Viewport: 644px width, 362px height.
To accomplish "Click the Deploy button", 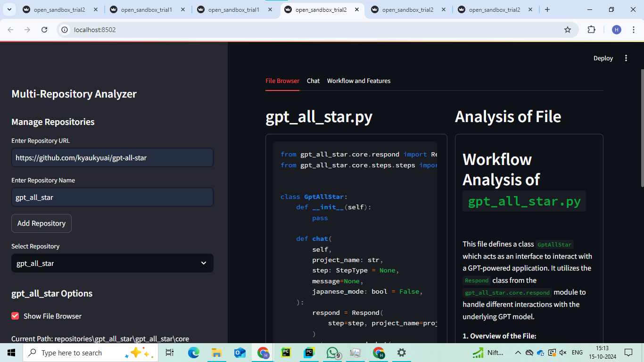I will tap(603, 58).
